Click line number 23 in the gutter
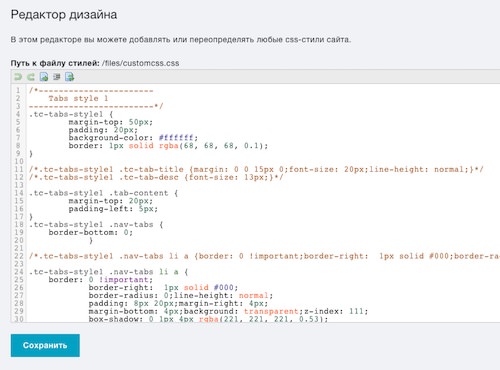The height and width of the screenshot is (370, 500). [19, 264]
